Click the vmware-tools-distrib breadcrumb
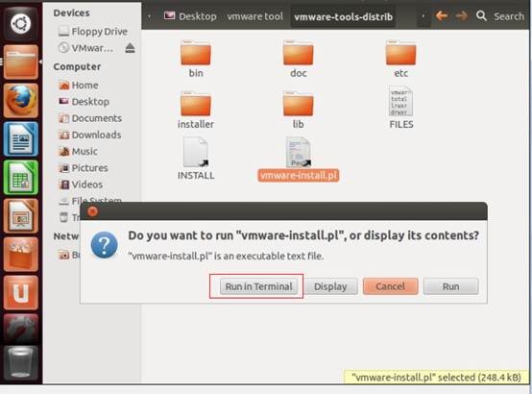This screenshot has height=394, width=532. click(x=344, y=16)
